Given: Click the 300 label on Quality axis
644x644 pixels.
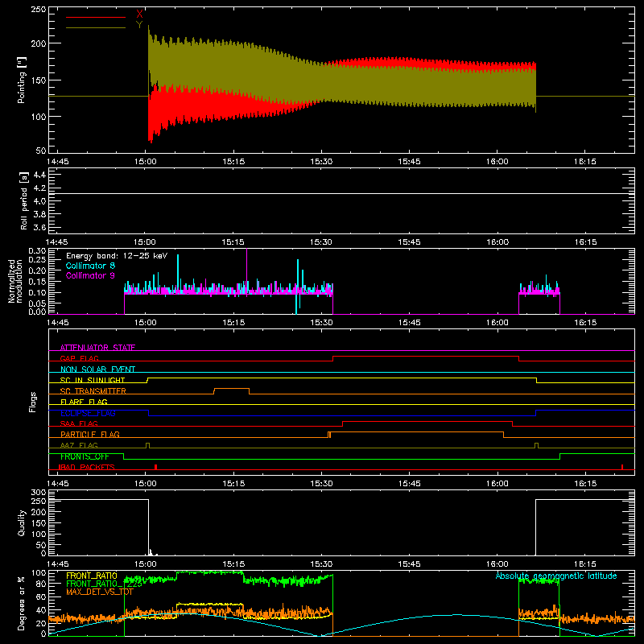Looking at the screenshot, I should [39, 493].
